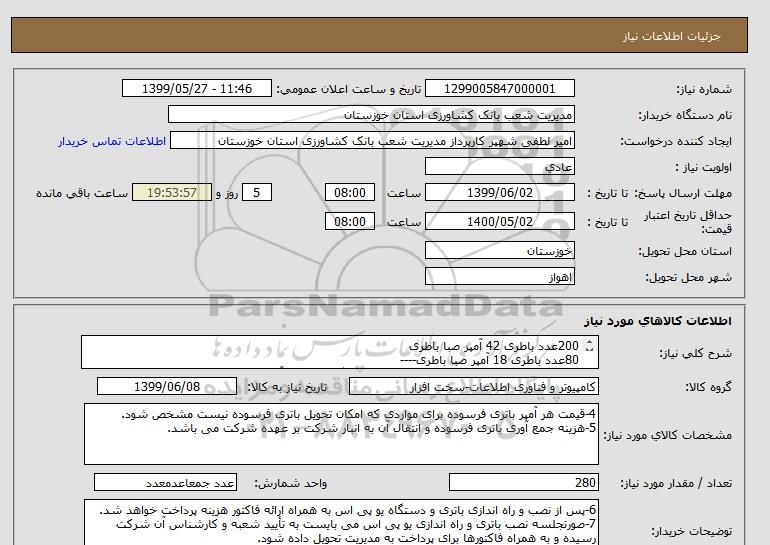
Task: Click the تاریخ و ساعت اعلان عمومی label
Action: coord(349,89)
